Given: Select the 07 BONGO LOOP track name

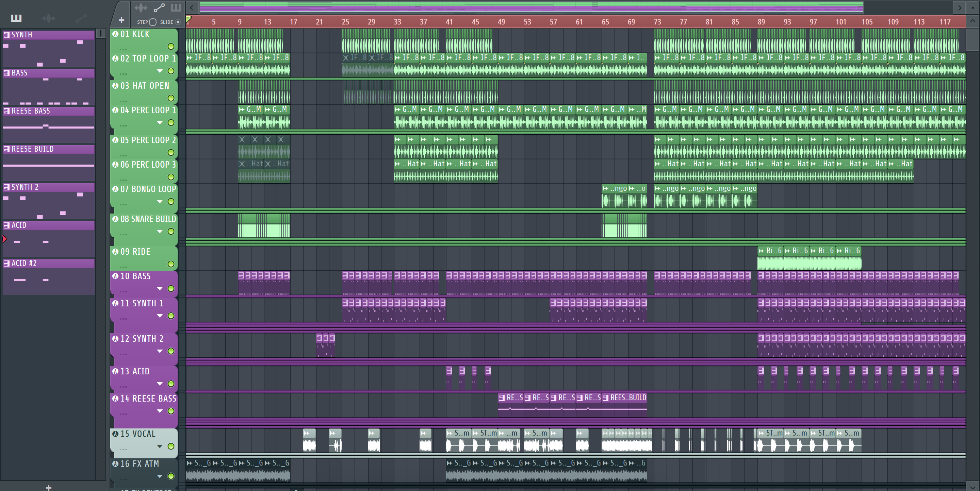Looking at the screenshot, I should [x=148, y=189].
